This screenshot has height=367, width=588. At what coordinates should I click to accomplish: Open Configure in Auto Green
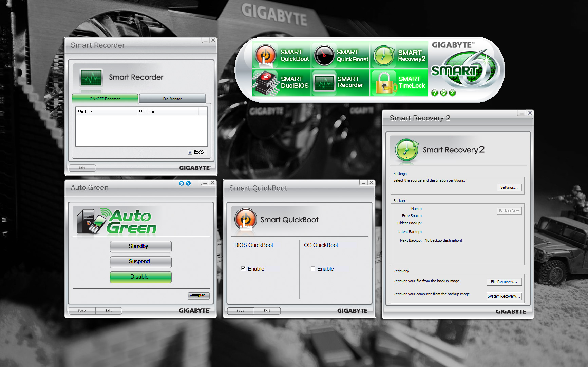[x=198, y=295]
